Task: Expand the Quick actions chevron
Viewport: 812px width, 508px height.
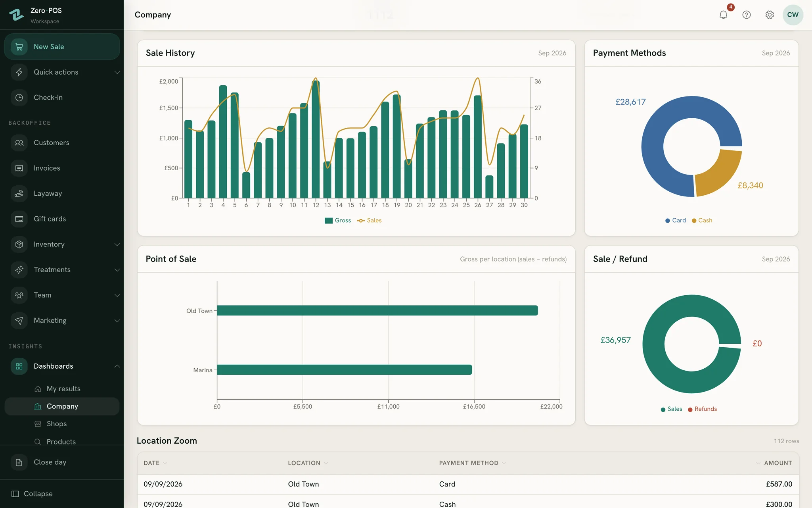Action: (x=117, y=72)
